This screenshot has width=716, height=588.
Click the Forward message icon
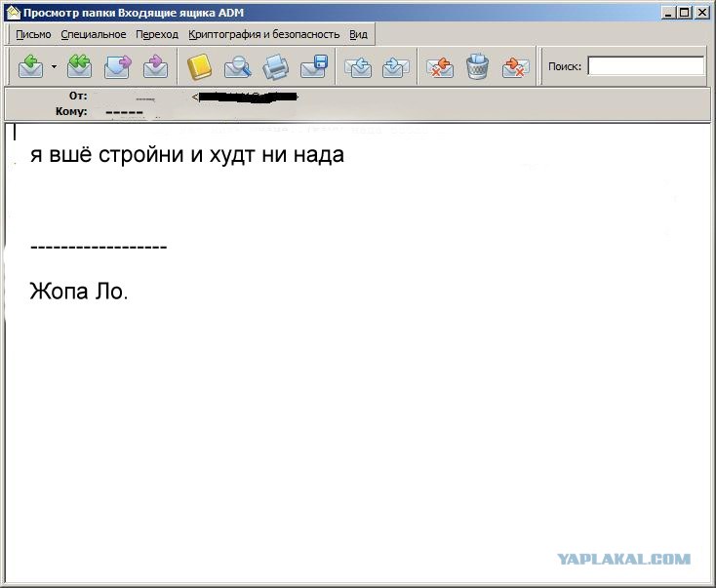(118, 66)
